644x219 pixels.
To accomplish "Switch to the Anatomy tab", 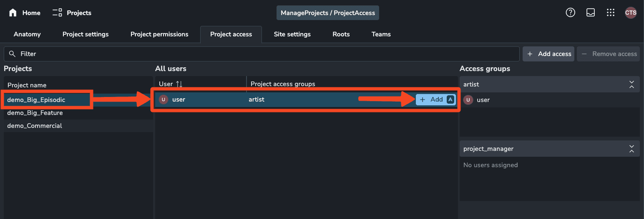I will tap(27, 34).
